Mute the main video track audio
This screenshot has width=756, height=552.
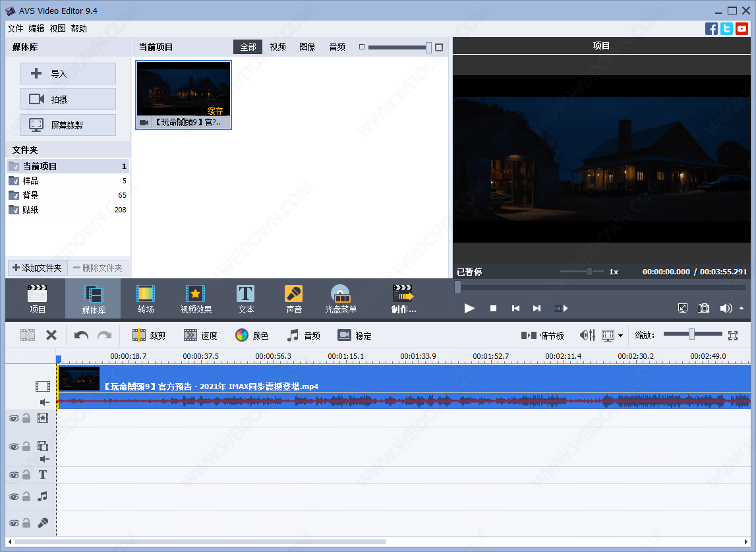pos(44,402)
